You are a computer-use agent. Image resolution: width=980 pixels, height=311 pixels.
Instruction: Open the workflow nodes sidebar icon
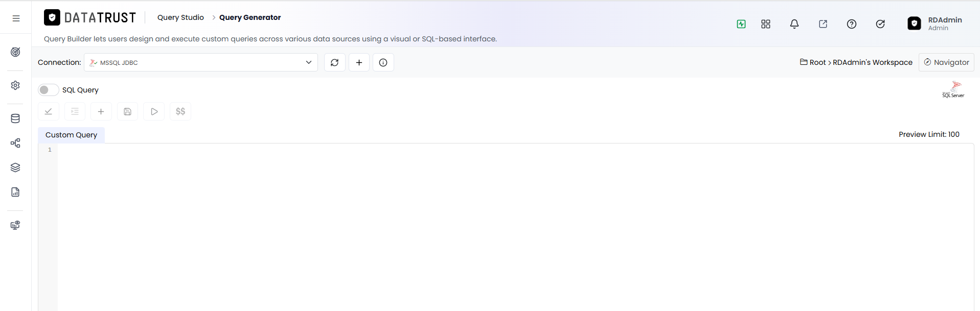tap(15, 143)
